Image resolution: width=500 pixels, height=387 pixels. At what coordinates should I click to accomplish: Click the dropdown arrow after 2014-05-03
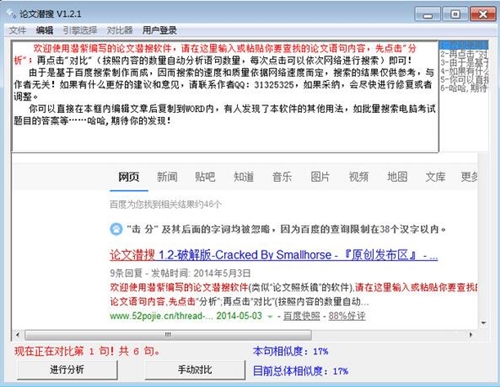(x=270, y=316)
